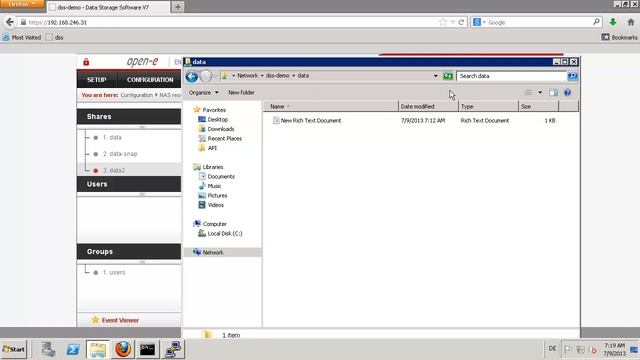Open the Windows Start menu

13,349
